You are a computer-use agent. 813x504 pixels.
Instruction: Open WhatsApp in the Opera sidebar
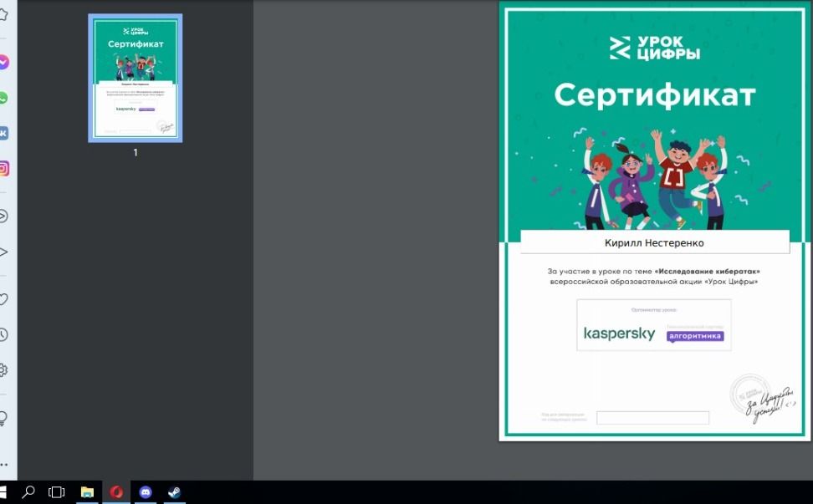point(3,98)
